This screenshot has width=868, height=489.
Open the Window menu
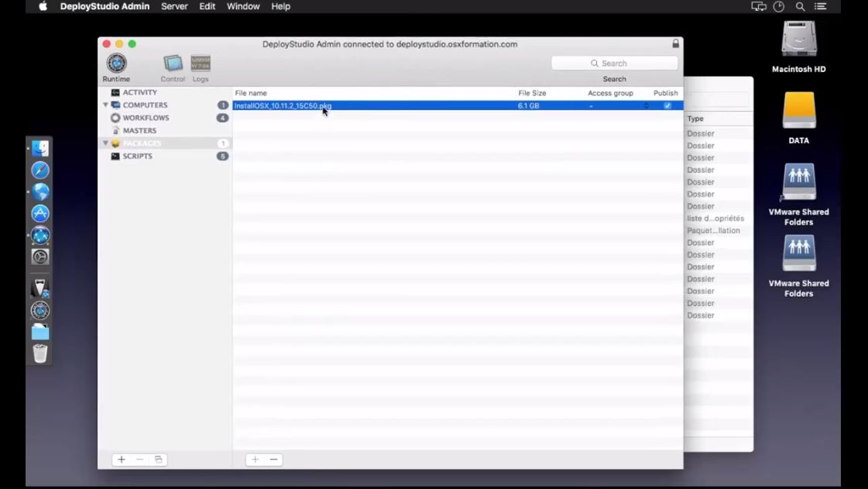click(243, 6)
